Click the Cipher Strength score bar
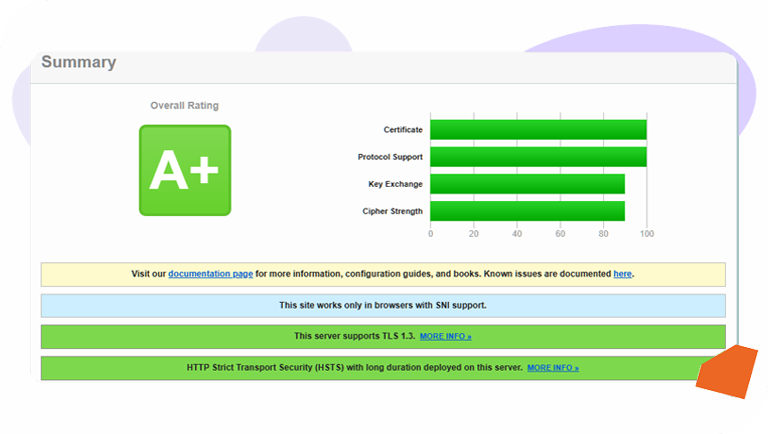 527,211
